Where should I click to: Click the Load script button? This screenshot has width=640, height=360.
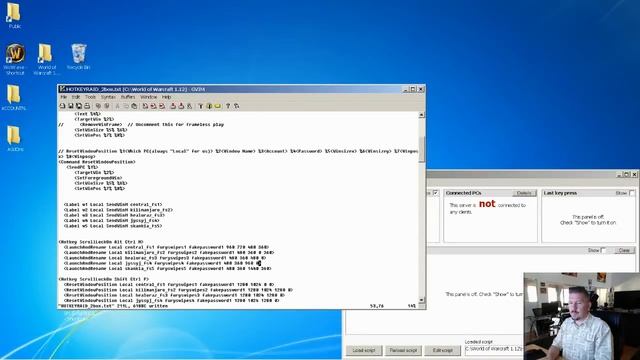click(364, 350)
